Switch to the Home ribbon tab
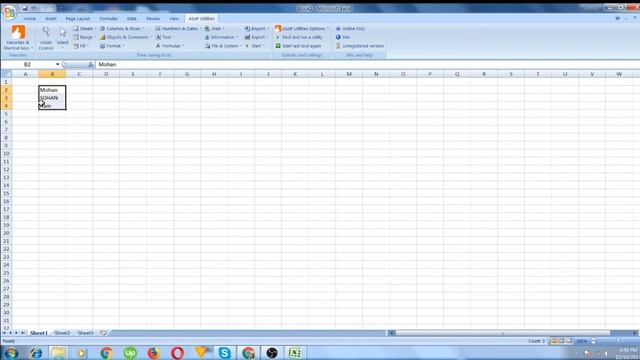The width and height of the screenshot is (640, 360). point(29,19)
